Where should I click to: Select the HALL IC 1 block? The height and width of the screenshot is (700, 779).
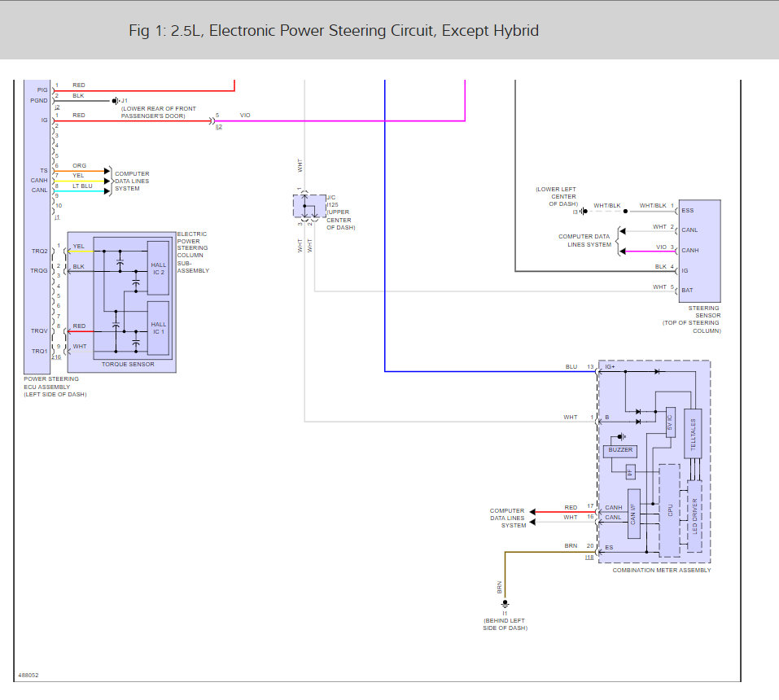pyautogui.click(x=159, y=328)
